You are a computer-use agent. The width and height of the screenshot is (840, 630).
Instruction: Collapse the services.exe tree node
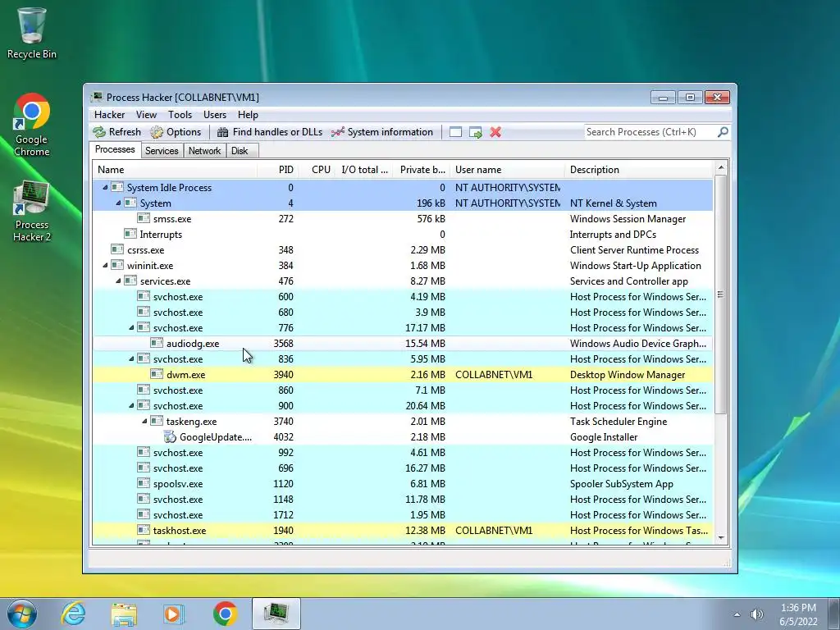click(x=118, y=281)
